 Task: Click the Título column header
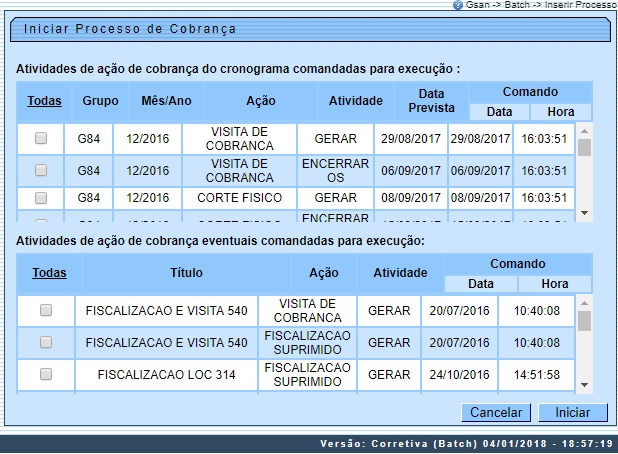click(186, 273)
